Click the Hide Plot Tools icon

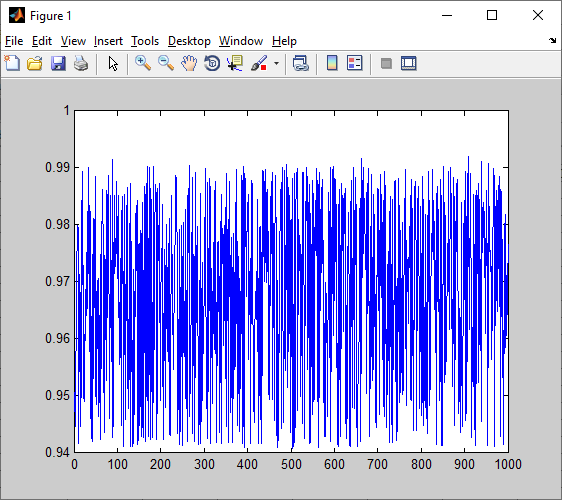tap(386, 63)
